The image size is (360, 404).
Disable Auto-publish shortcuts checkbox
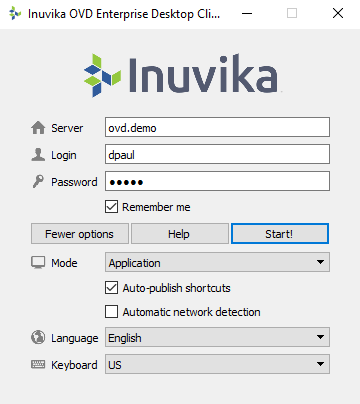(111, 288)
